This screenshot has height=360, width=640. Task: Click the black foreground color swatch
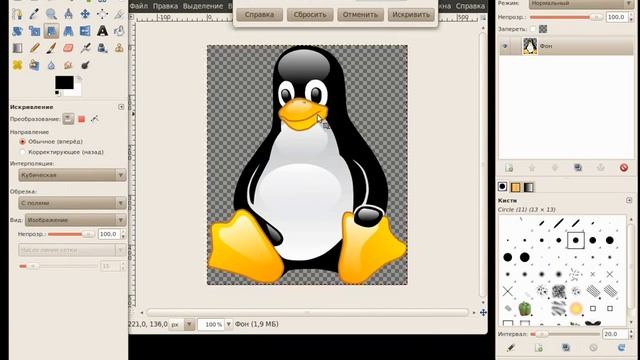tap(64, 82)
